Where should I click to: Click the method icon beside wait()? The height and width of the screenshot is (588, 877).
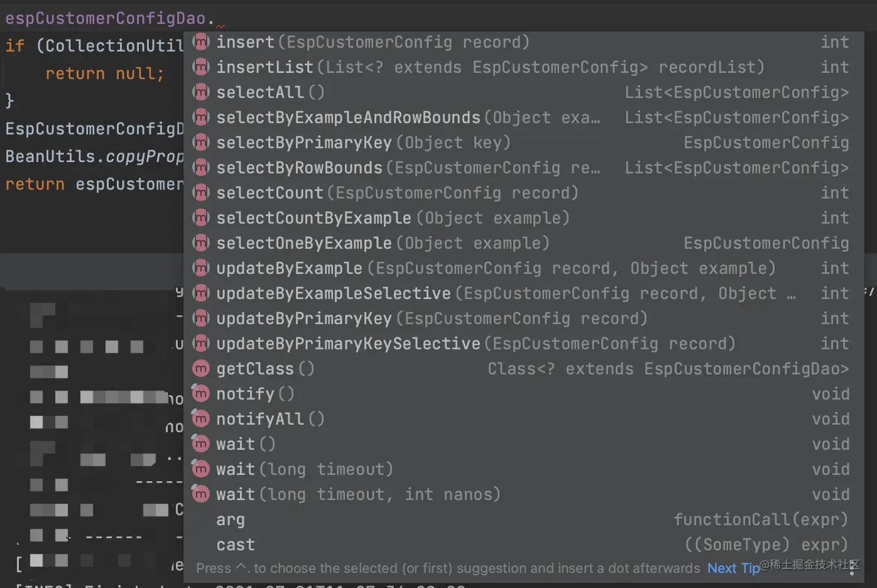[200, 444]
